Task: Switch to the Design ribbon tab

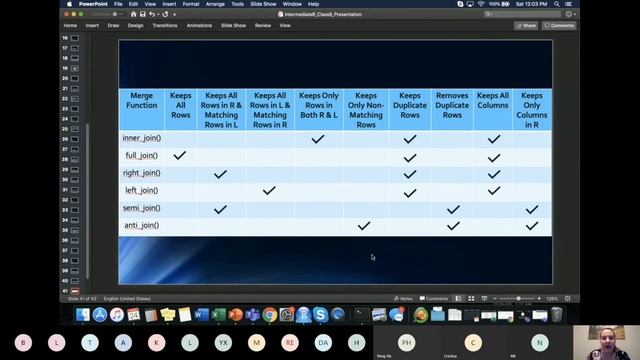Action: click(135, 25)
